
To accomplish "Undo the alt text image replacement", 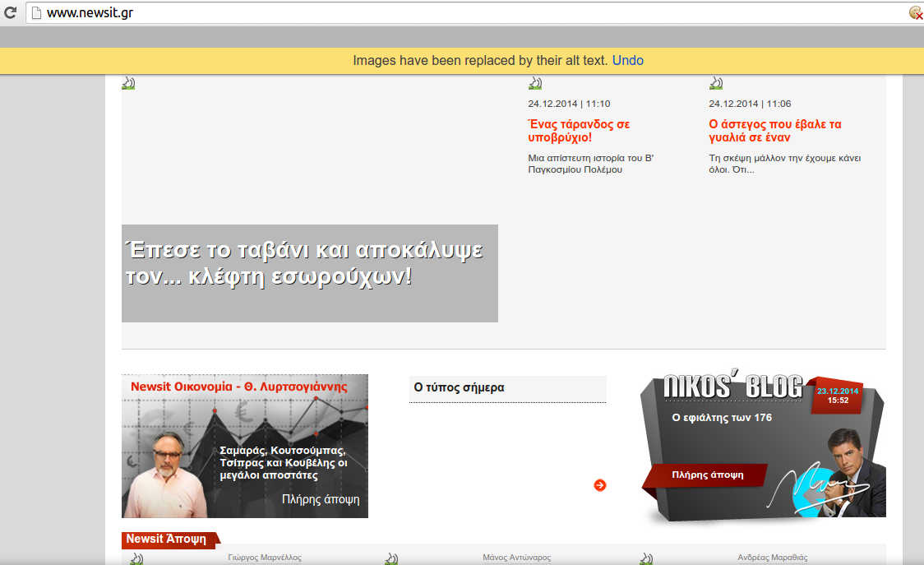I will click(627, 60).
